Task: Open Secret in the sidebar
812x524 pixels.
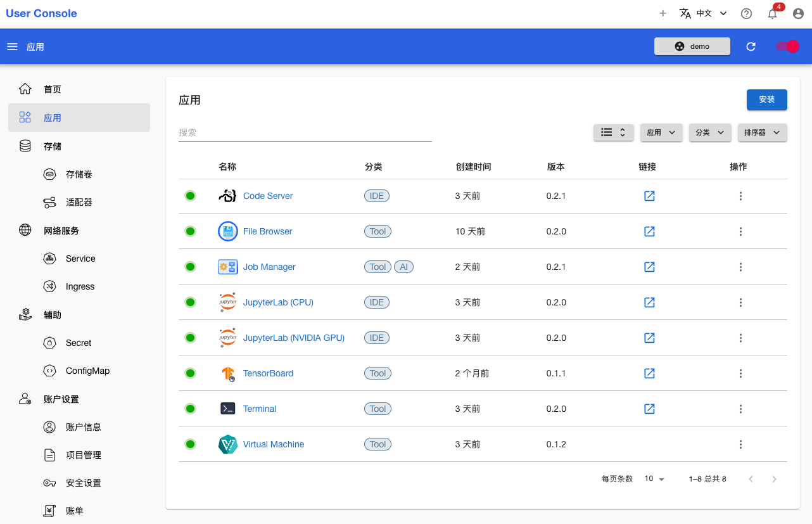Action: pyautogui.click(x=79, y=343)
